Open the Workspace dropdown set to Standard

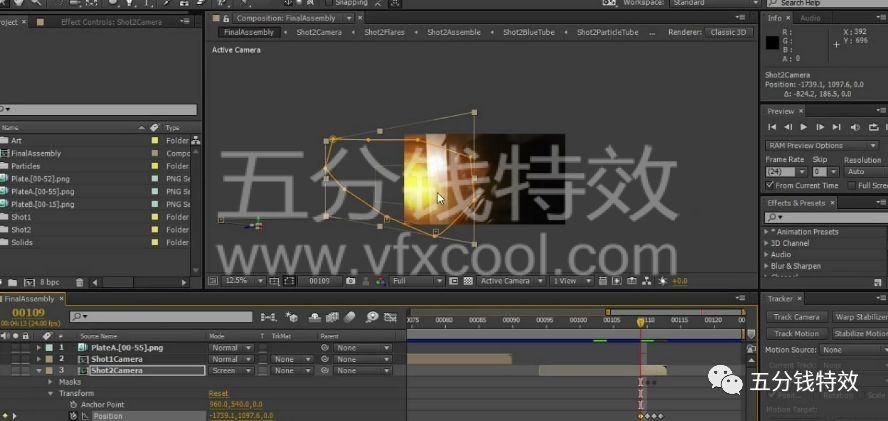click(714, 3)
